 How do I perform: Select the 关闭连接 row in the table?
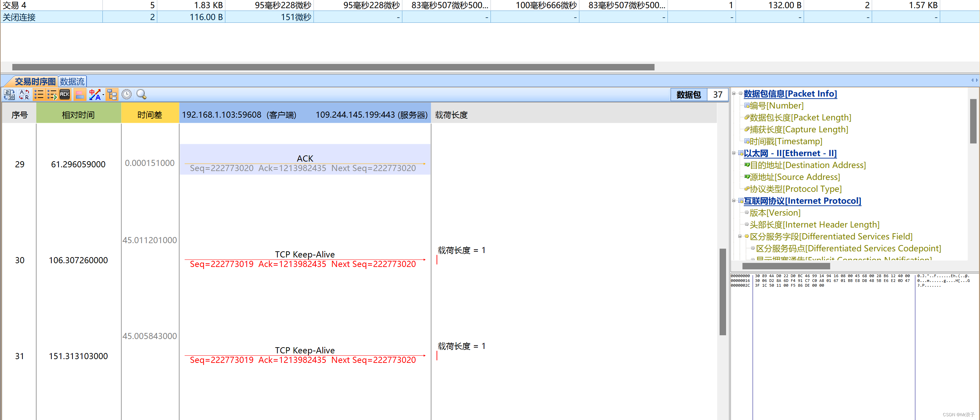(x=19, y=17)
